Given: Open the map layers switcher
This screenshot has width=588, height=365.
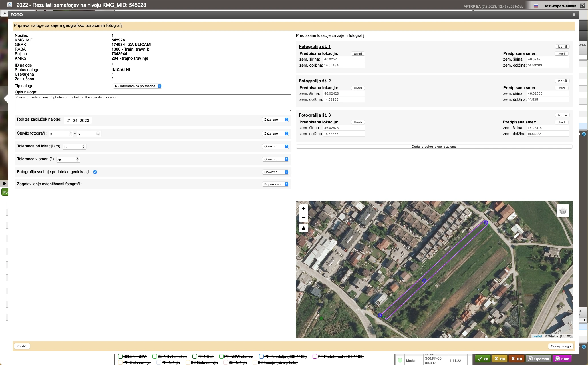Looking at the screenshot, I should pyautogui.click(x=563, y=211).
